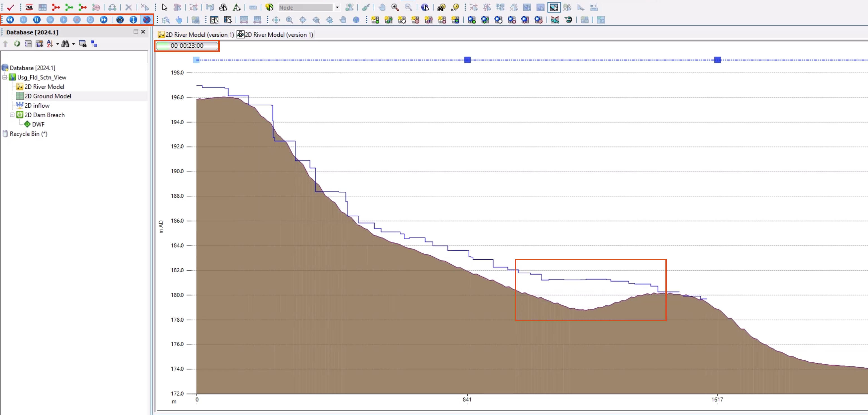868x415 pixels.
Task: Open the grid view table icon
Action: click(43, 7)
